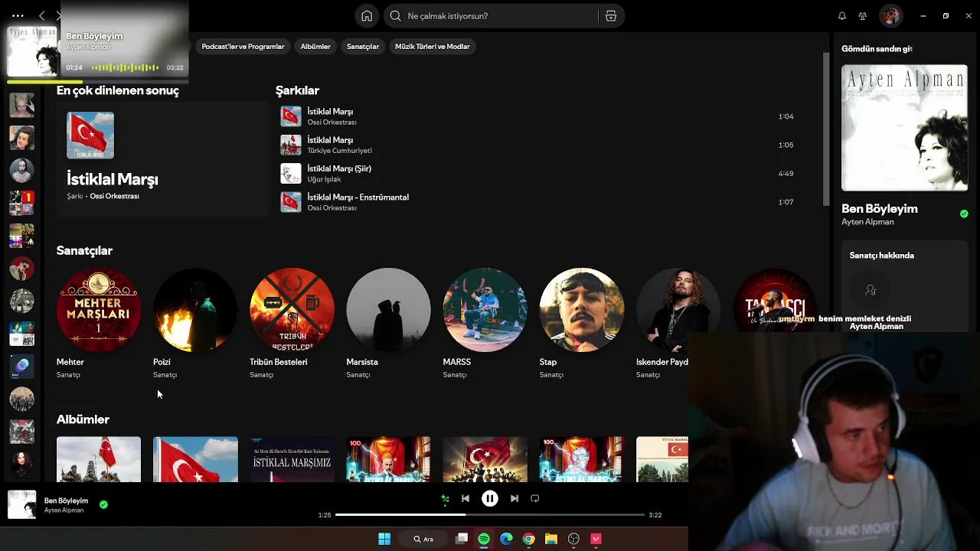
Task: Click green saved checkmark beside bottom Ben Böyleyim
Action: pos(103,504)
